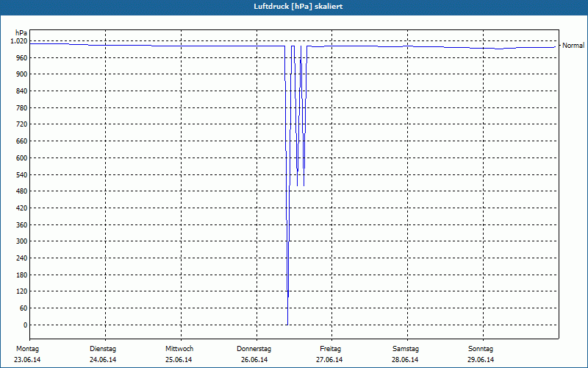This screenshot has width=588, height=368.
Task: Click the '360' y-axis value
Action: 23,225
